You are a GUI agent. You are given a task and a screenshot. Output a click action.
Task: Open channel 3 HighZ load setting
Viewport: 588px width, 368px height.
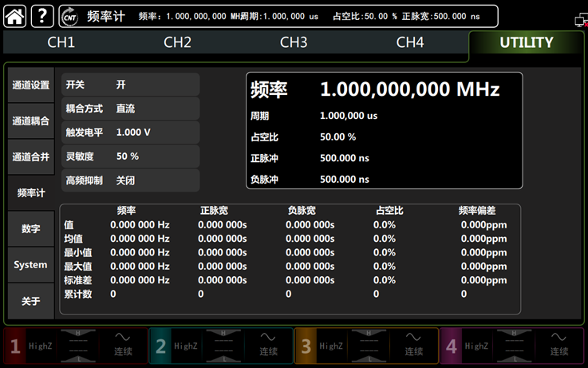(331, 346)
